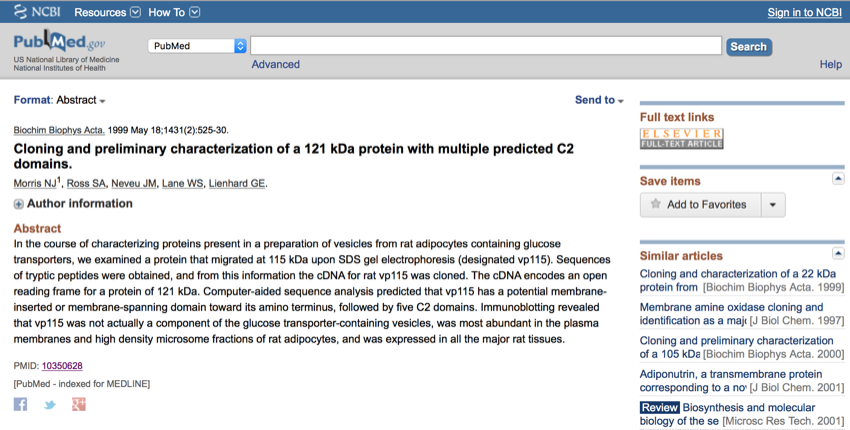Share the article on Twitter

point(49,404)
